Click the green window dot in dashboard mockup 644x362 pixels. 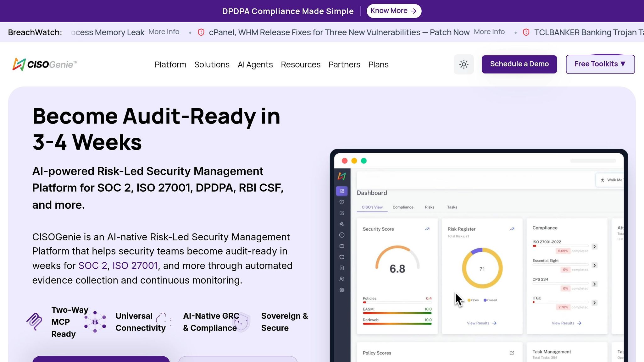click(x=364, y=161)
